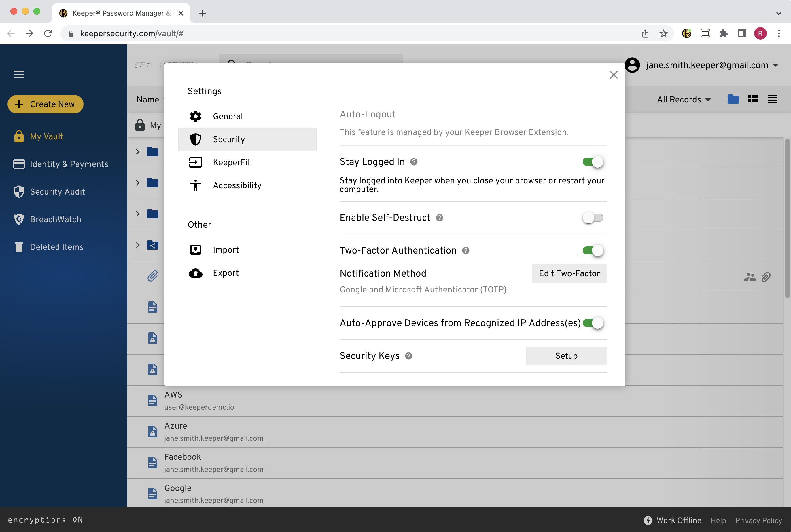This screenshot has width=791, height=532.
Task: Click the Accessibility person icon
Action: pos(196,185)
